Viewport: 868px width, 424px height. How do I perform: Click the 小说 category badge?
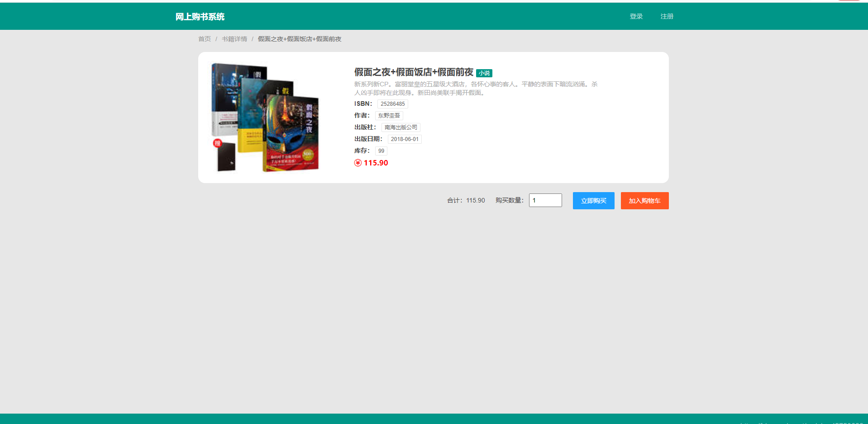coord(484,73)
